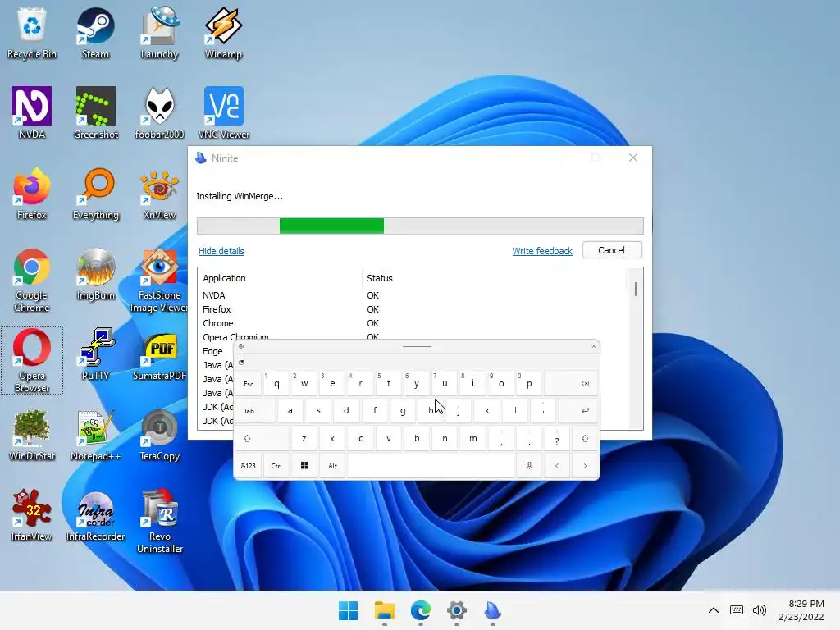Tap the right arrow key on keyboard

click(585, 466)
